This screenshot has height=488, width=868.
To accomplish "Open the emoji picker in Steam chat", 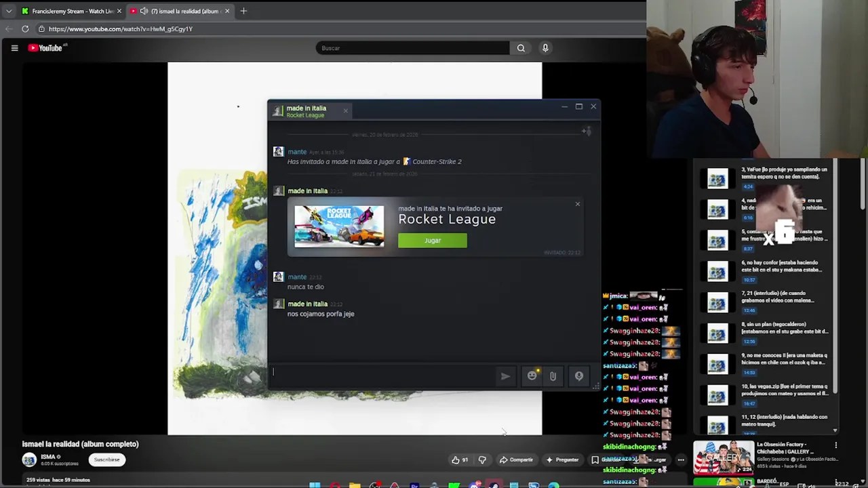I will tap(532, 375).
